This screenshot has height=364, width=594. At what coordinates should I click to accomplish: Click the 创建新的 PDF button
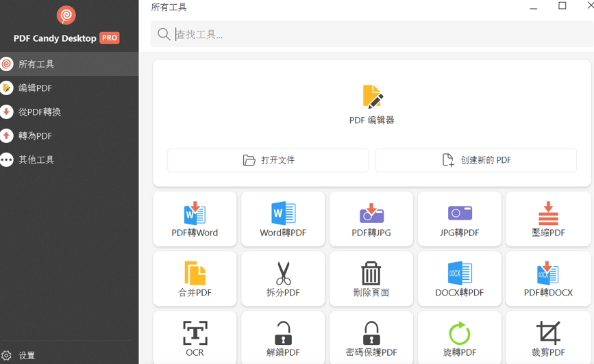(x=476, y=160)
